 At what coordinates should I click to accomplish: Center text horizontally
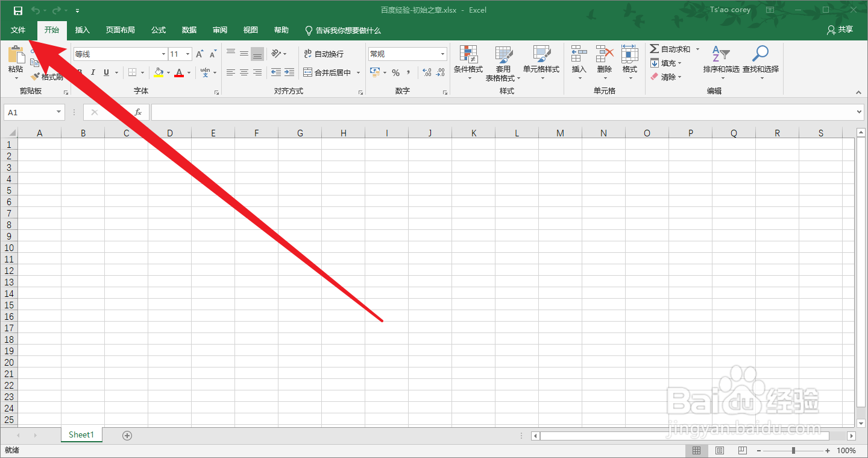coord(244,72)
